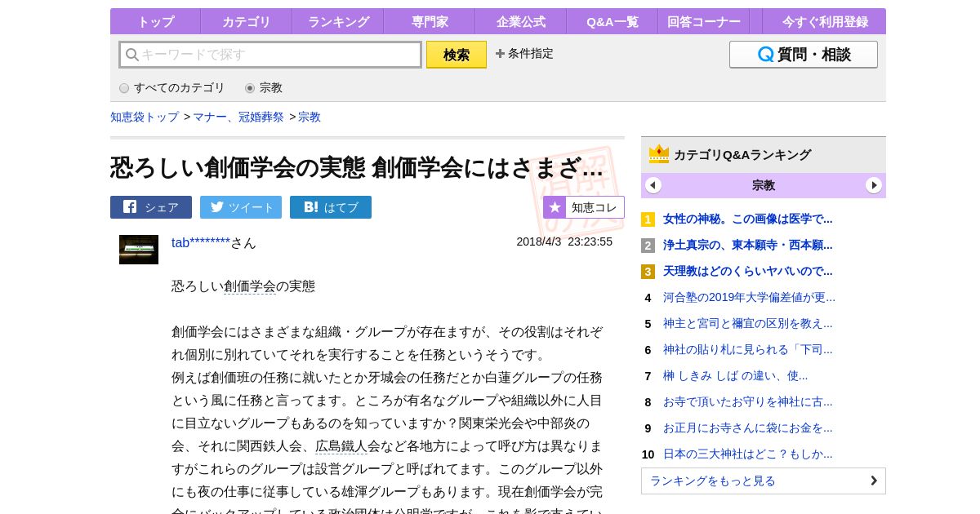Select the 宗教 radio button
Image resolution: width=980 pixels, height=514 pixels.
coord(250,88)
